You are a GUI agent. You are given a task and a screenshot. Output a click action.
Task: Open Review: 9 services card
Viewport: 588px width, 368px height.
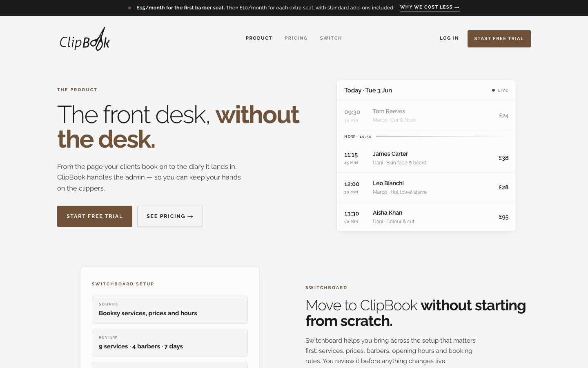tap(170, 343)
